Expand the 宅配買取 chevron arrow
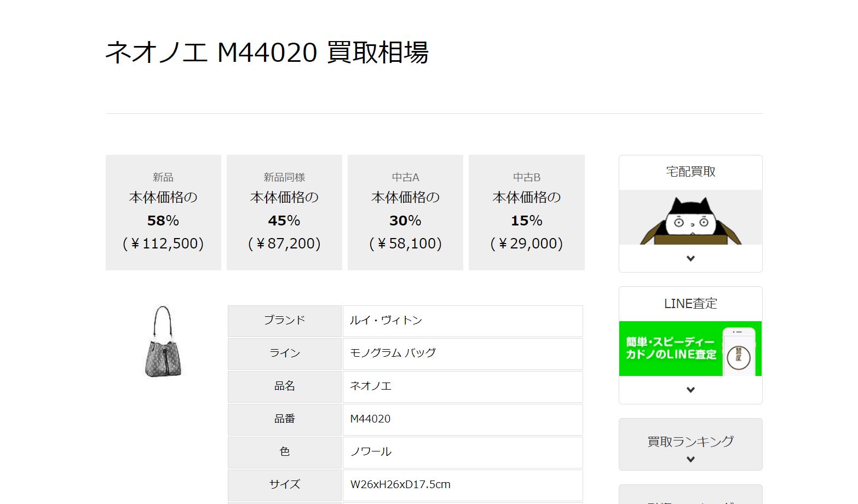The image size is (858, 504). [x=690, y=258]
